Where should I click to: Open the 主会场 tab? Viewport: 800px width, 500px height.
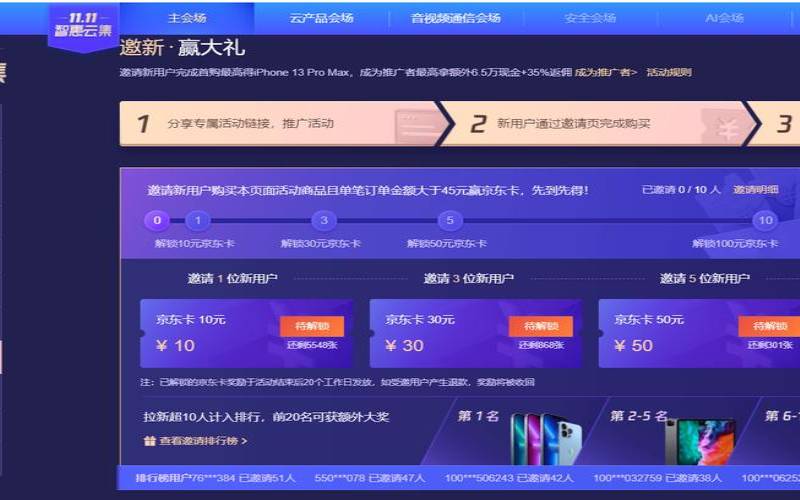pos(187,18)
